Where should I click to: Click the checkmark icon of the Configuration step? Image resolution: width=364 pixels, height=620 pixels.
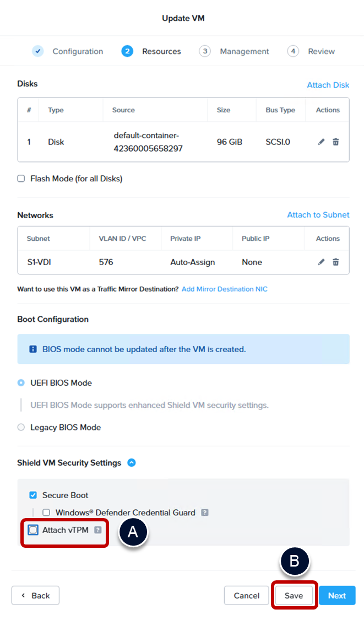click(38, 51)
